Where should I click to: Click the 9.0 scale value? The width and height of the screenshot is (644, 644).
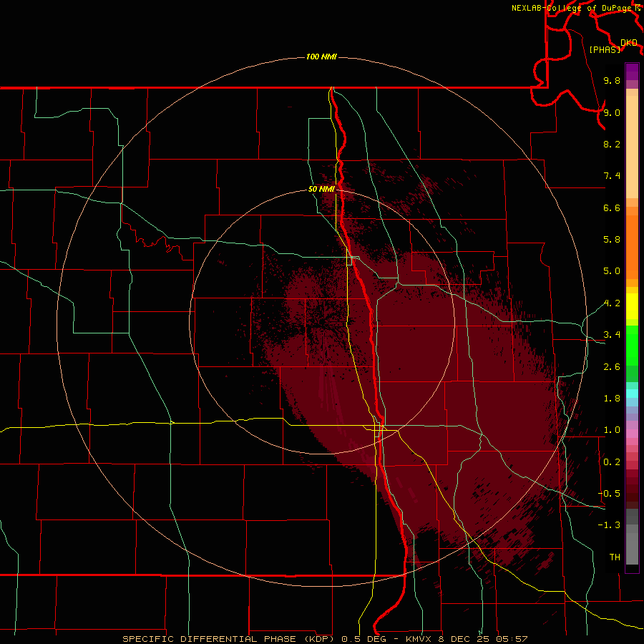(612, 112)
